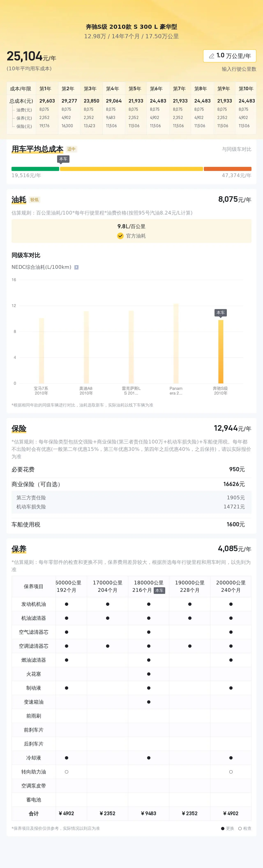Click the 雷克萨斯LS bar in chart

(x=131, y=347)
